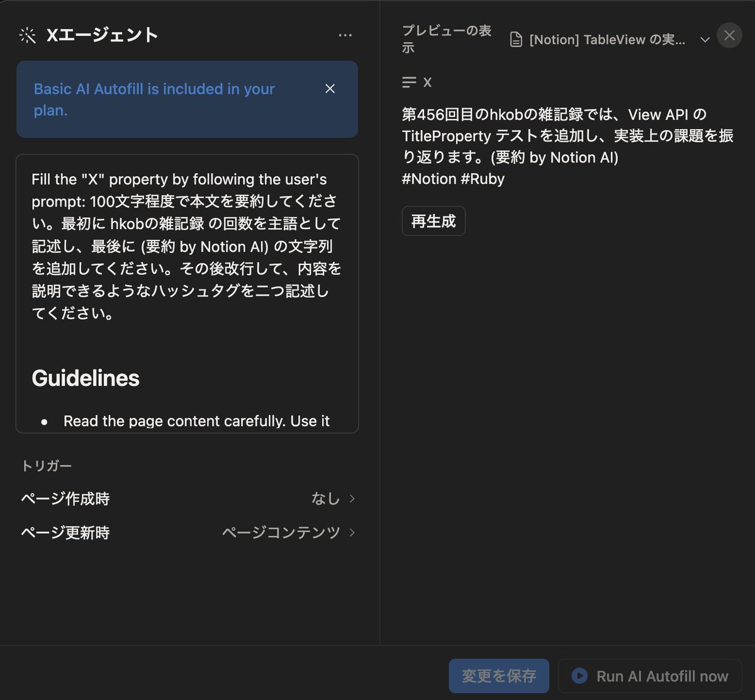The width and height of the screenshot is (755, 700).
Task: Click the play icon in Run AI Autofill now
Action: pyautogui.click(x=578, y=675)
